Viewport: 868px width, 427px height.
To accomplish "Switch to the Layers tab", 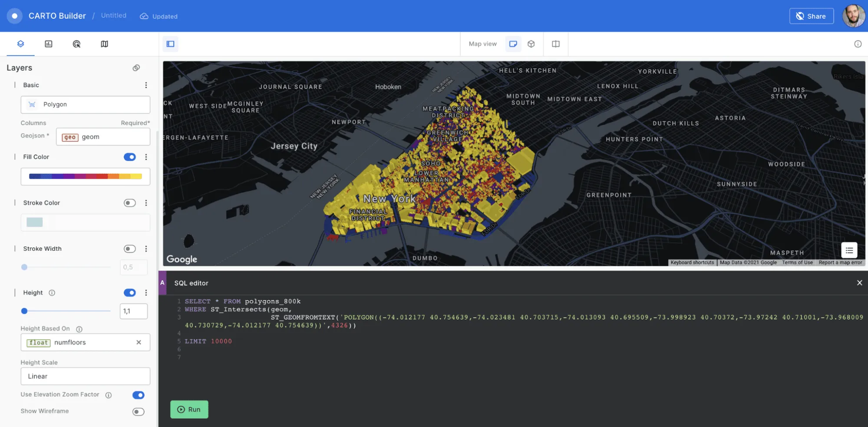I will [x=20, y=44].
